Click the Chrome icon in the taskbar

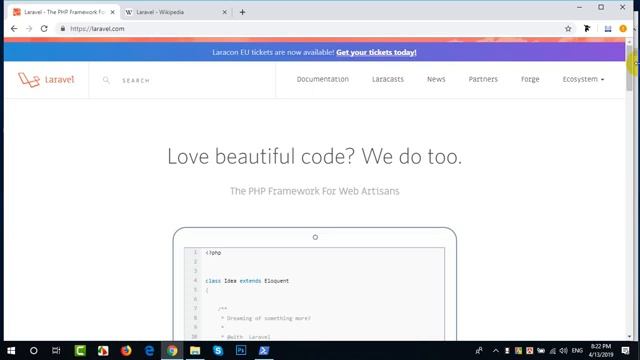pos(172,351)
